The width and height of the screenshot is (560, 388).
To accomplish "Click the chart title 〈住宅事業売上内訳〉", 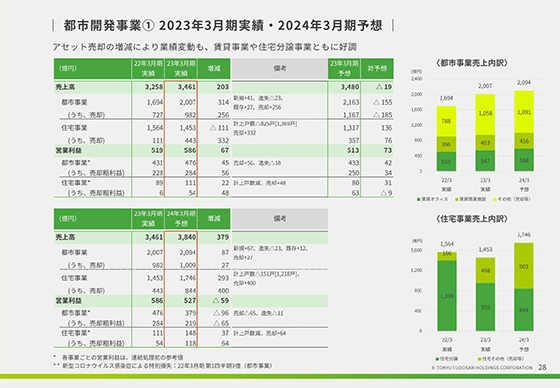I will pyautogui.click(x=472, y=219).
